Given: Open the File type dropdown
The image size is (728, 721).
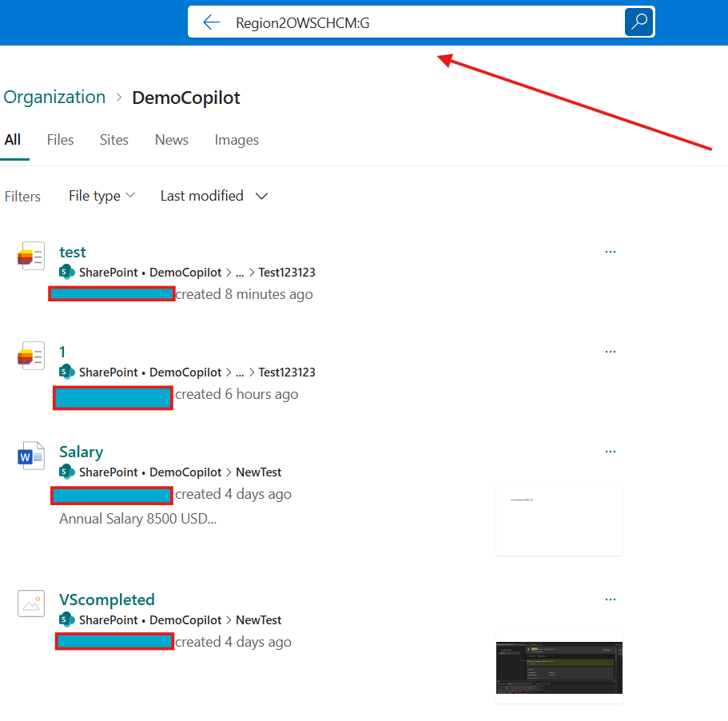Looking at the screenshot, I should pos(101,195).
